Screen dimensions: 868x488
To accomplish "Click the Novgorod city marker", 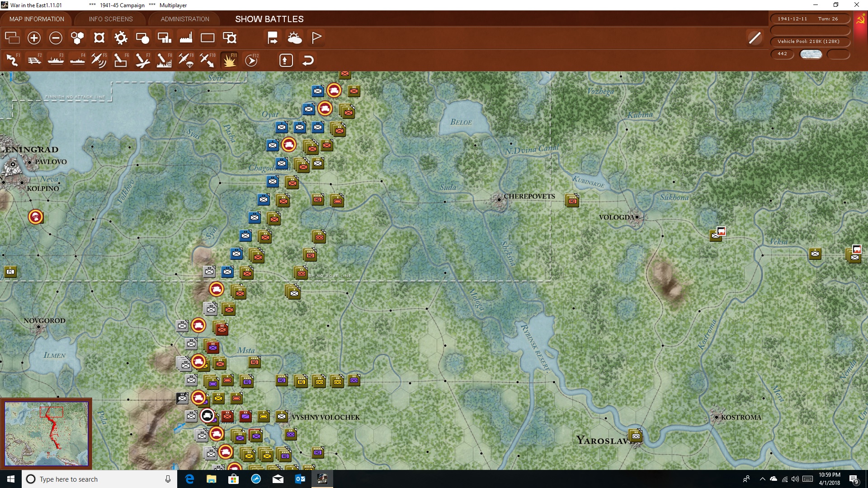I will pyautogui.click(x=39, y=327).
